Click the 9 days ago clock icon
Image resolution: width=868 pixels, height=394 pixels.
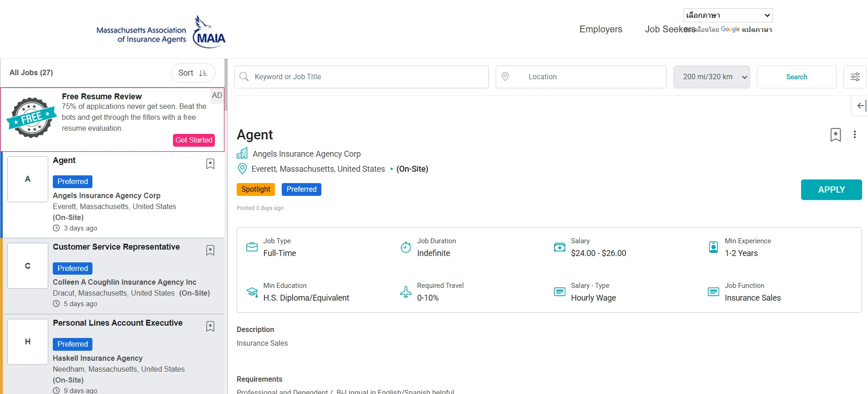(x=56, y=390)
